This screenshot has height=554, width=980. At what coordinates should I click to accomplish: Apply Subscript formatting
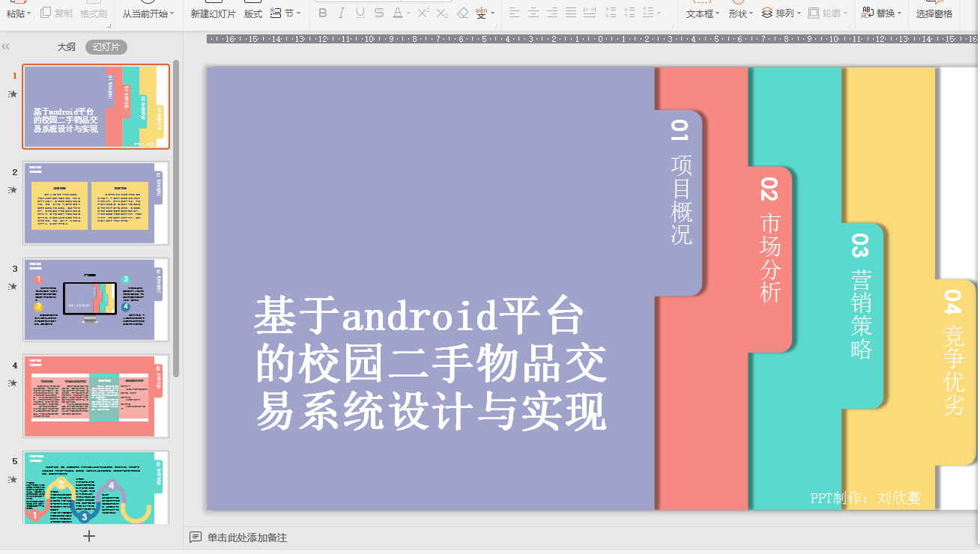tap(442, 13)
